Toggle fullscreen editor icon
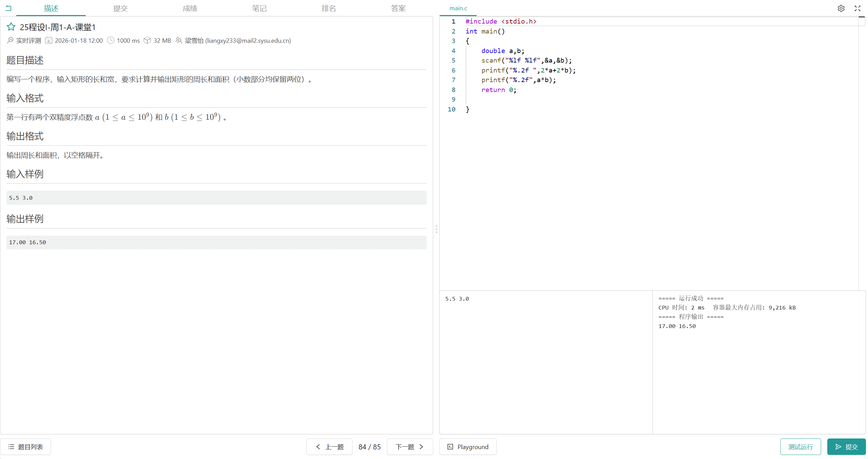Image resolution: width=868 pixels, height=459 pixels. (857, 8)
